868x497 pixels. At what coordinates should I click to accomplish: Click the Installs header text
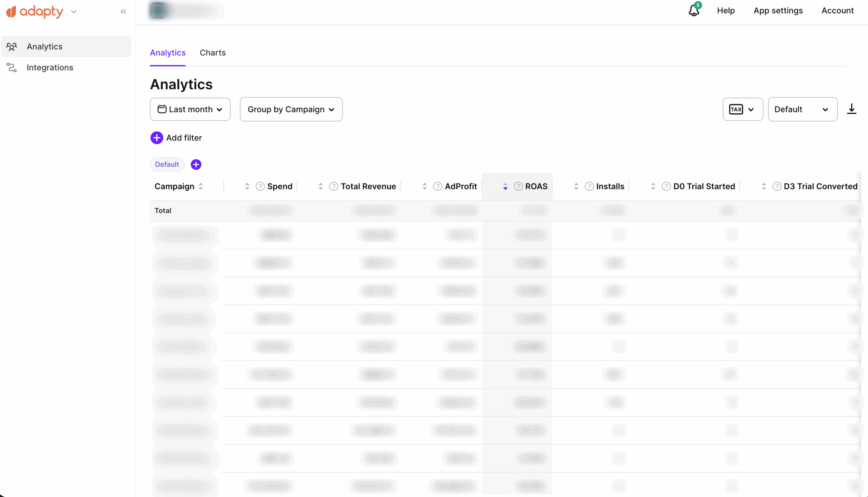click(610, 186)
